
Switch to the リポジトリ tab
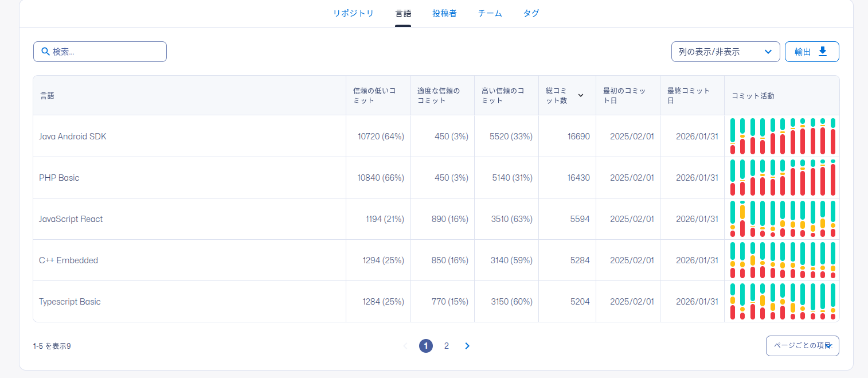tap(353, 13)
